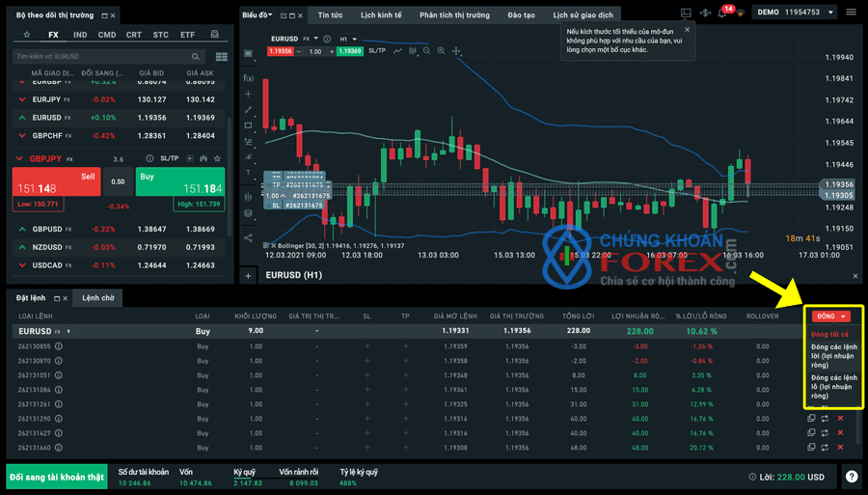Open info icon for order 262130855

[x=58, y=346]
